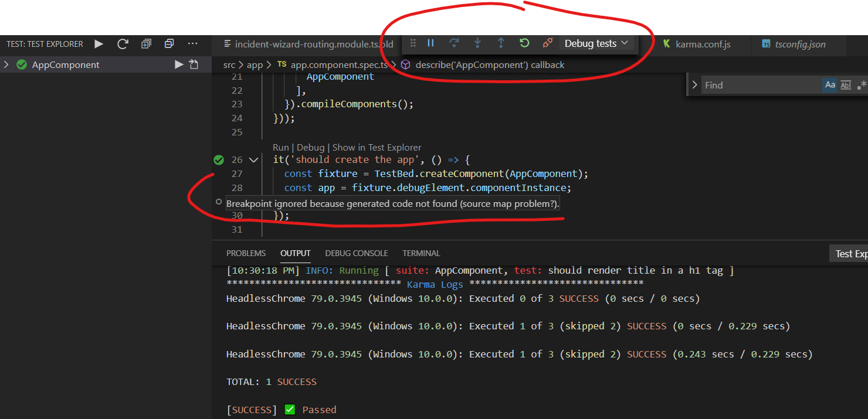Step into in debug toolbar
868x419 pixels.
(x=477, y=43)
